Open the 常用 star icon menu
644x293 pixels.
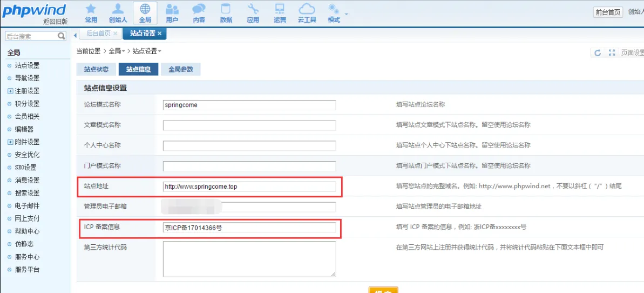tap(91, 13)
